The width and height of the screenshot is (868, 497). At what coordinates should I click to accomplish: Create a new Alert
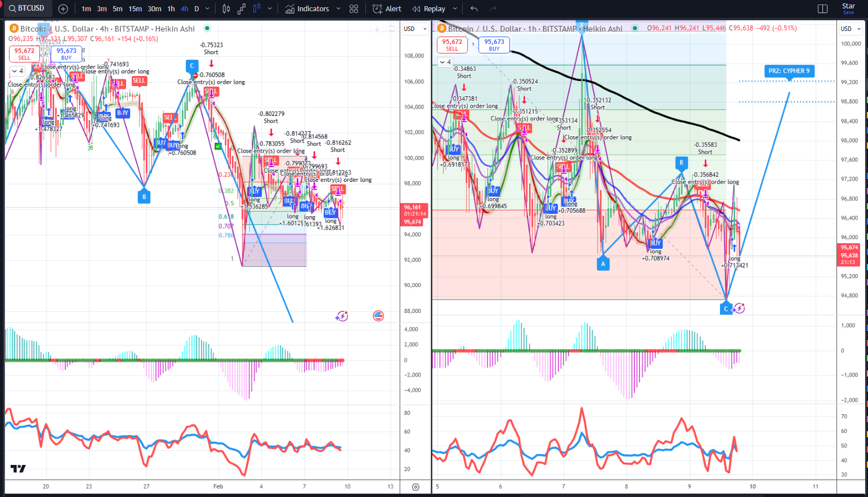(x=387, y=8)
